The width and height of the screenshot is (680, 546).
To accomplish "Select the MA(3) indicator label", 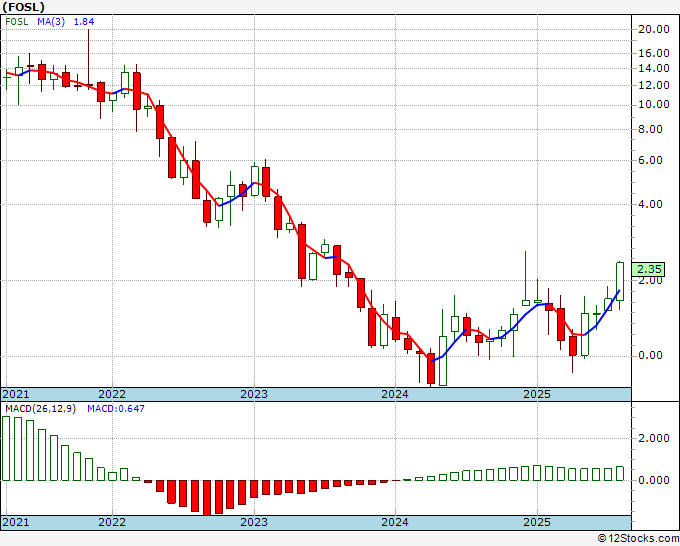I will pyautogui.click(x=51, y=22).
